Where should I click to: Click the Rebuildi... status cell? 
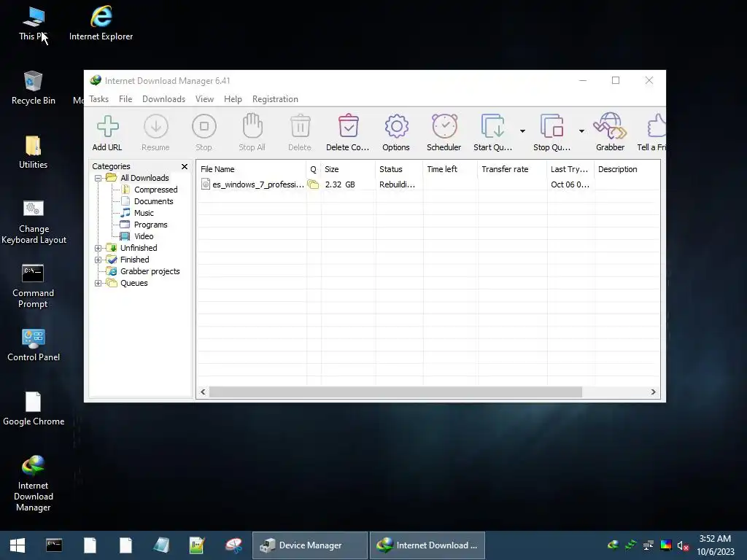point(397,184)
